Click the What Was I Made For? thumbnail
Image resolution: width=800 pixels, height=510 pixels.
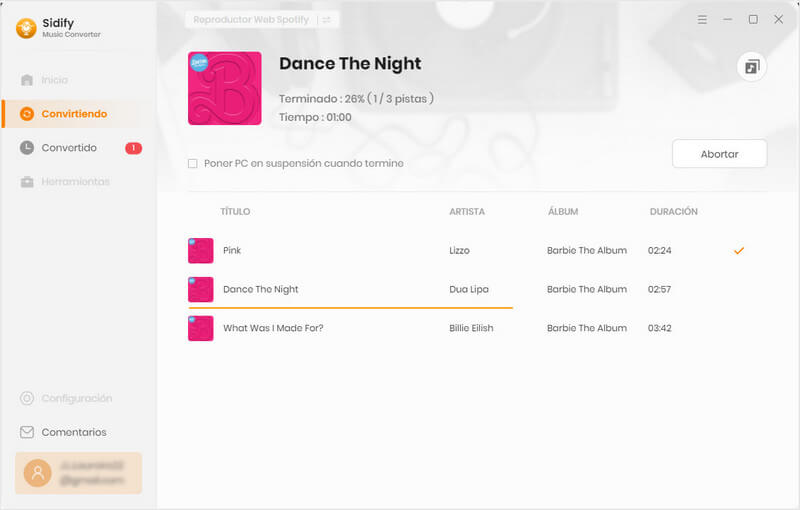pos(201,328)
